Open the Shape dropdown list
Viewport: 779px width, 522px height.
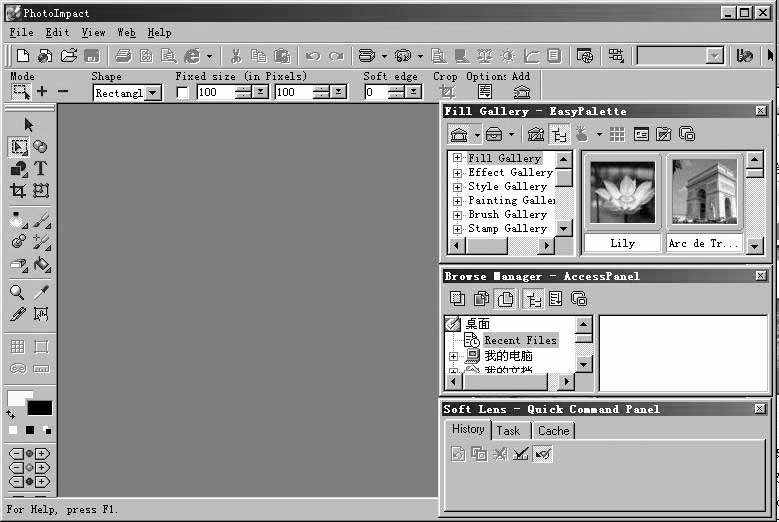pos(153,93)
